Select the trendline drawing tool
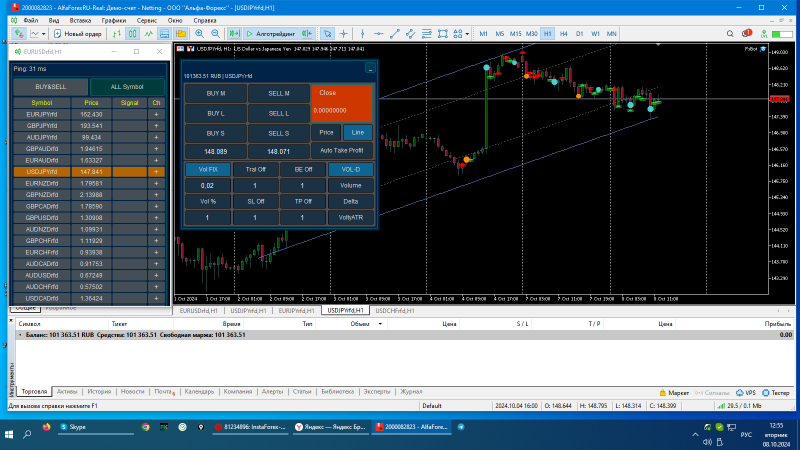 (x=394, y=34)
